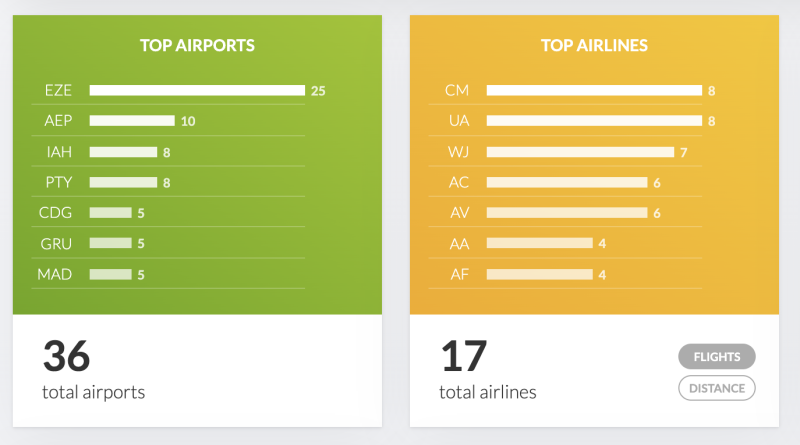Click the CM airline bar
This screenshot has height=445, width=800.
(594, 90)
